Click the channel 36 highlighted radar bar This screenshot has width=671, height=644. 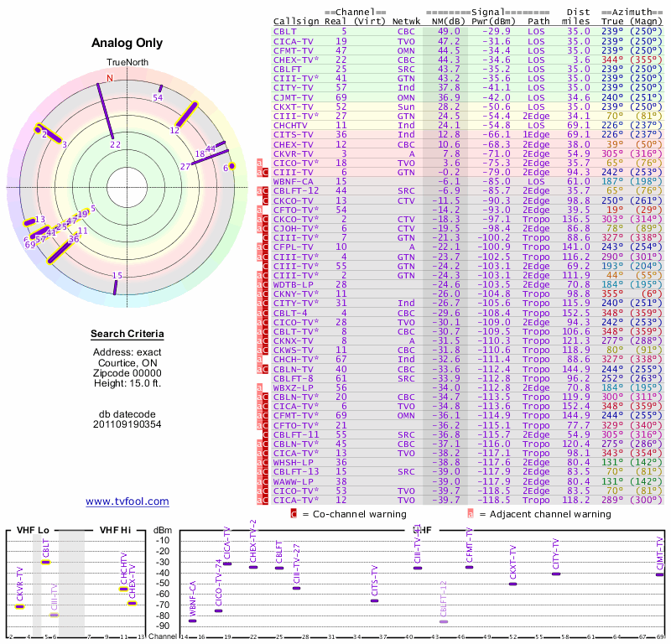(60, 252)
